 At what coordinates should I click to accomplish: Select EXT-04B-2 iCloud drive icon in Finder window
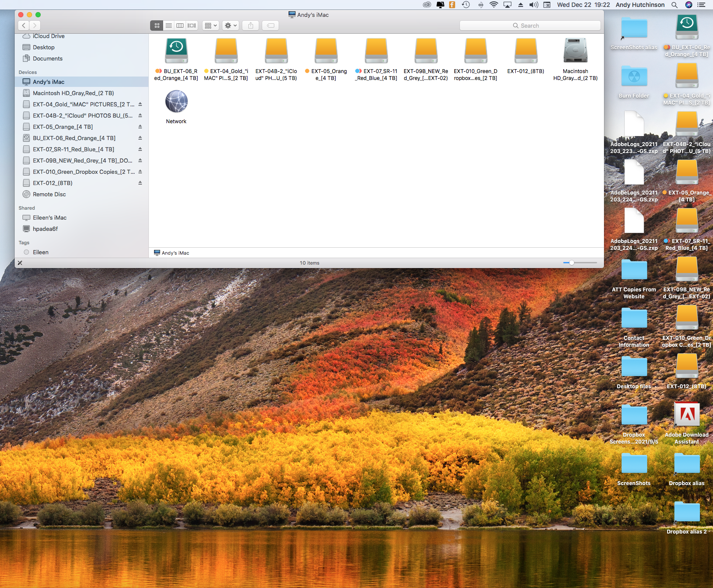(276, 51)
